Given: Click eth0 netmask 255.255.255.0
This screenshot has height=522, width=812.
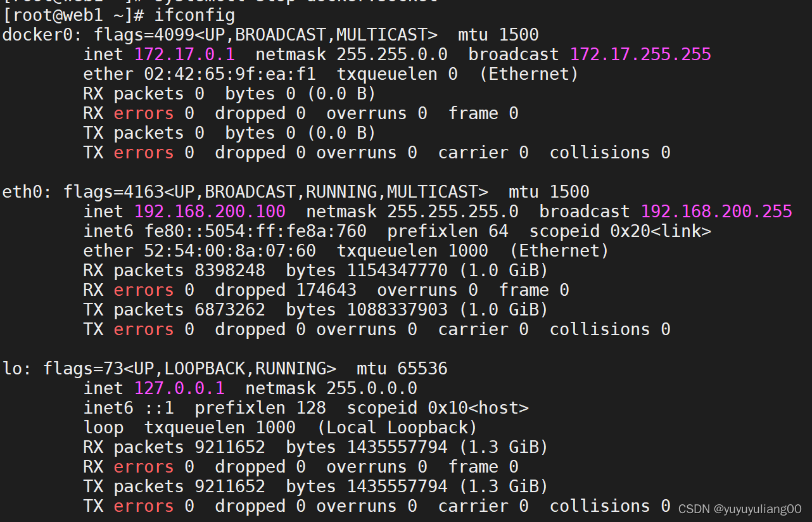Looking at the screenshot, I should [453, 211].
